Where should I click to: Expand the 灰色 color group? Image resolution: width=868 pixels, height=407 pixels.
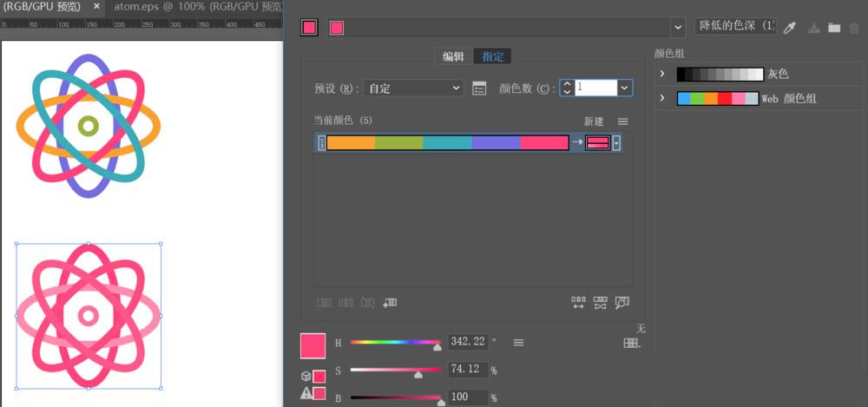pos(662,74)
